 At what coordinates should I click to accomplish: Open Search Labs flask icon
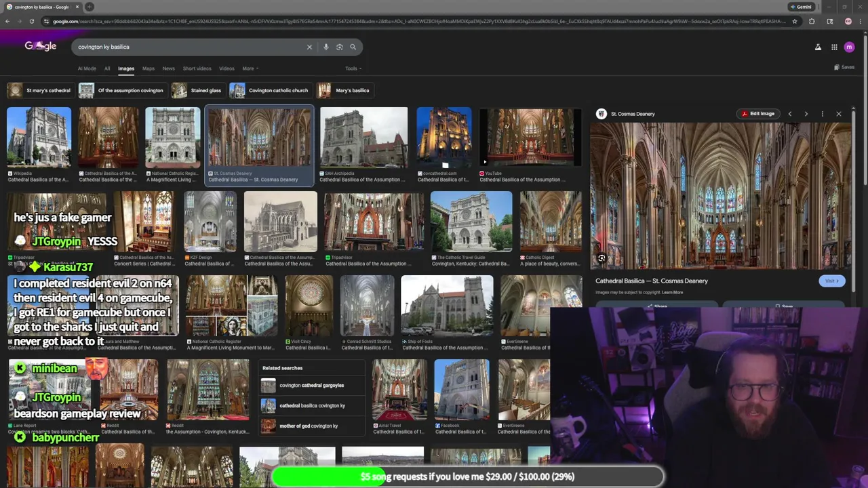pos(818,47)
